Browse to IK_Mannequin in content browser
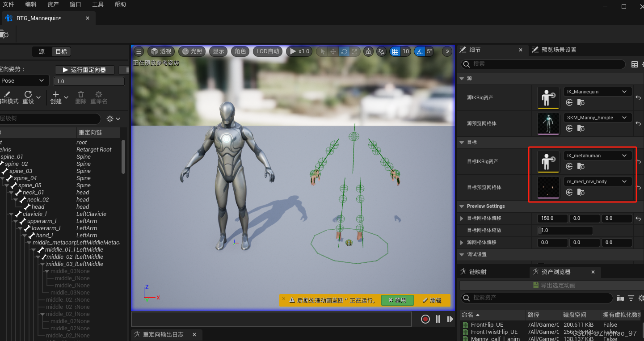 pos(581,102)
